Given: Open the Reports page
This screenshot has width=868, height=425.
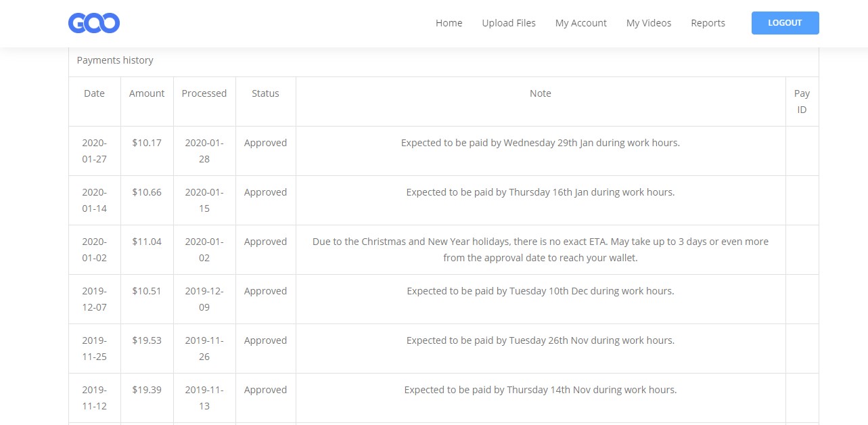Looking at the screenshot, I should tap(708, 23).
